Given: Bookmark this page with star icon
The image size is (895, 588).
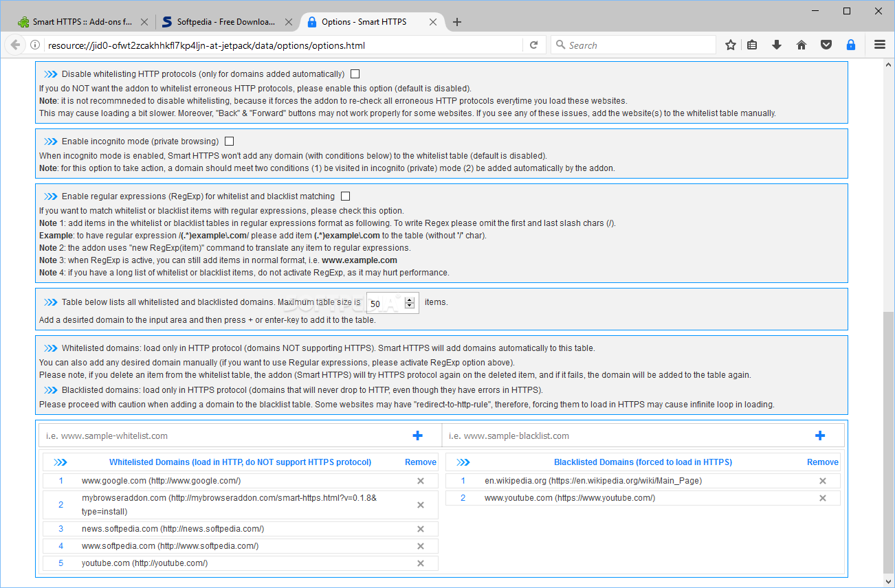Looking at the screenshot, I should (731, 45).
